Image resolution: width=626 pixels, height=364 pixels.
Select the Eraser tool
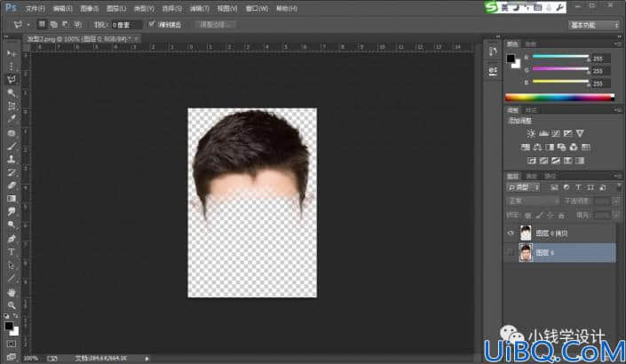[x=12, y=186]
